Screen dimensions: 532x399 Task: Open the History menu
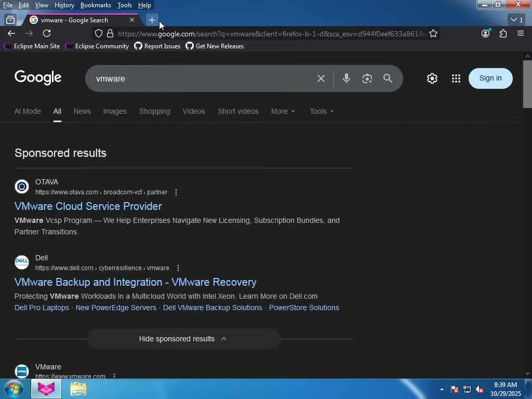tap(64, 5)
